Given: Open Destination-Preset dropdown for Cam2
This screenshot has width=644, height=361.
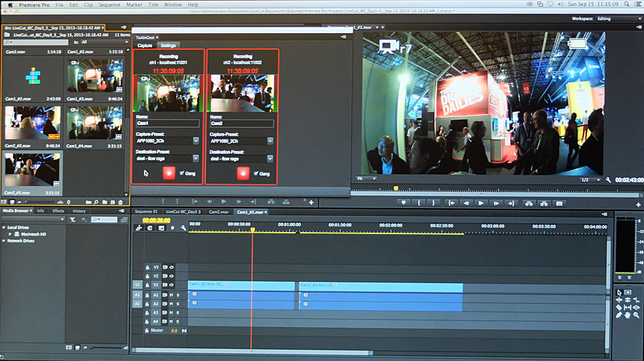Looking at the screenshot, I should (x=270, y=158).
